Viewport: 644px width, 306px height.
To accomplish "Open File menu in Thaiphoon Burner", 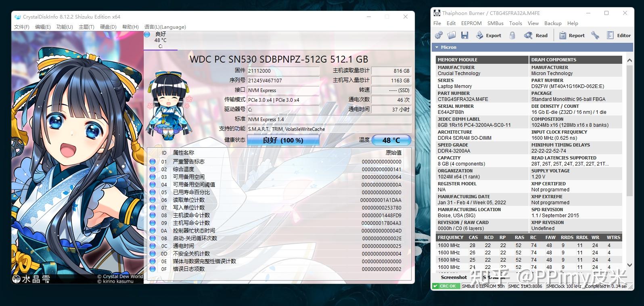I will (437, 23).
